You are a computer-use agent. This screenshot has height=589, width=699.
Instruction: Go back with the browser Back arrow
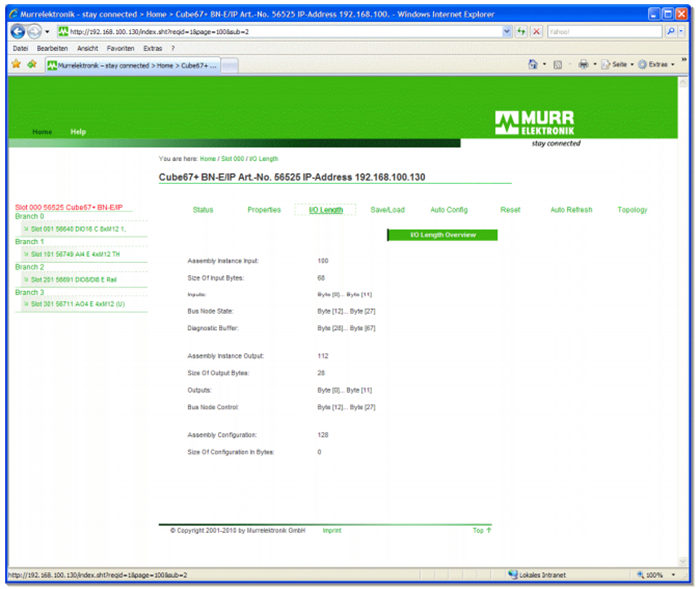pyautogui.click(x=18, y=32)
